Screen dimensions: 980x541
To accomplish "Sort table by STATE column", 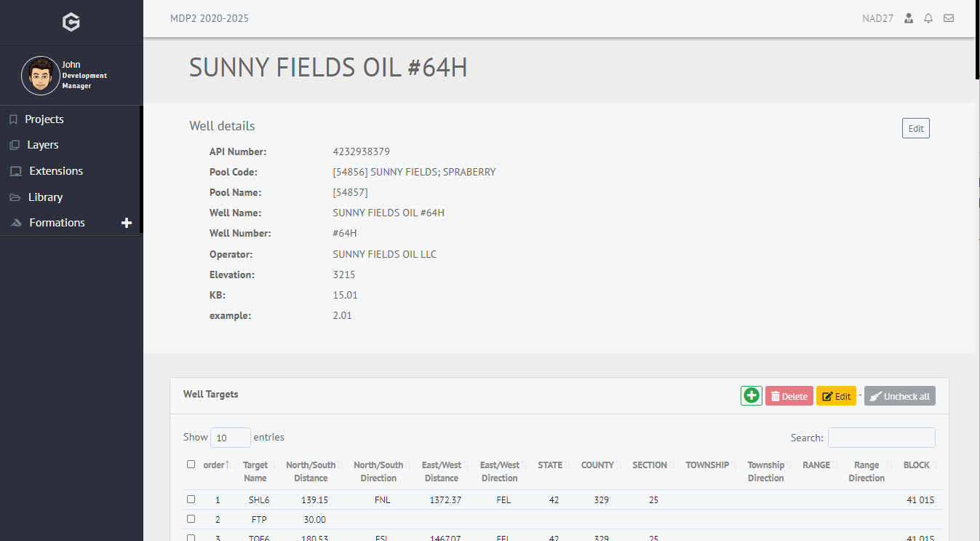I will pyautogui.click(x=550, y=465).
